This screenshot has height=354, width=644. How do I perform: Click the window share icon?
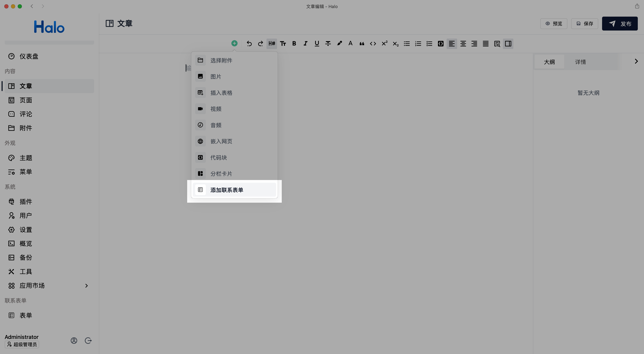click(x=637, y=6)
